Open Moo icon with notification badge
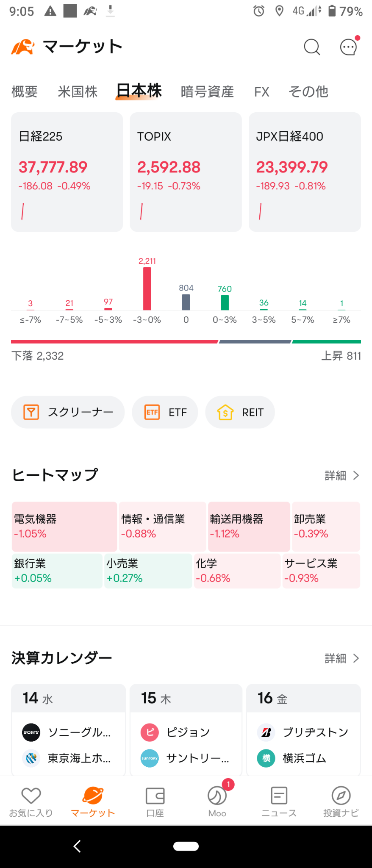The height and width of the screenshot is (868, 372). [217, 801]
